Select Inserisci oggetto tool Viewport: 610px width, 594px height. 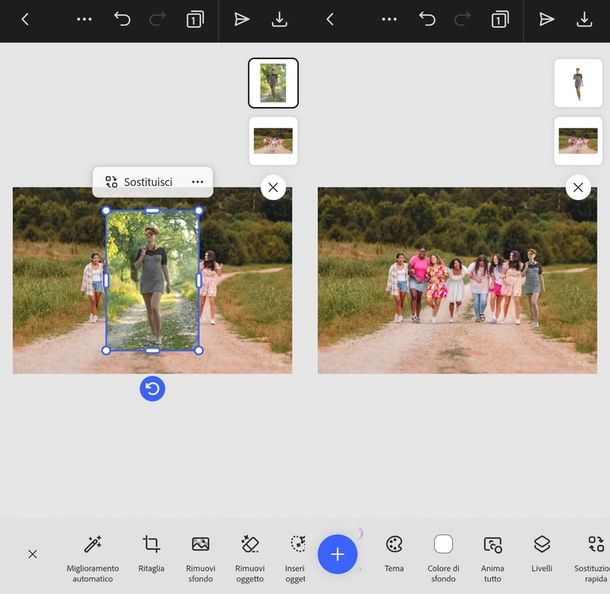[x=296, y=558]
